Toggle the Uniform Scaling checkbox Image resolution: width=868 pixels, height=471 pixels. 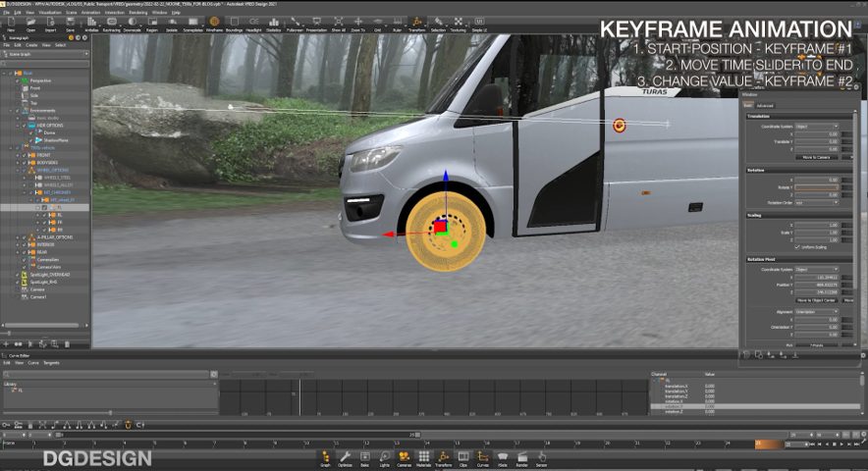coord(796,246)
